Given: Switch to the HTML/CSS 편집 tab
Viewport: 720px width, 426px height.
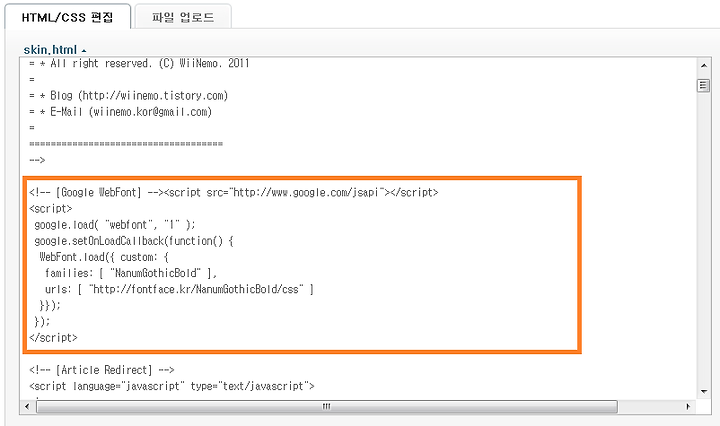Looking at the screenshot, I should [x=68, y=17].
